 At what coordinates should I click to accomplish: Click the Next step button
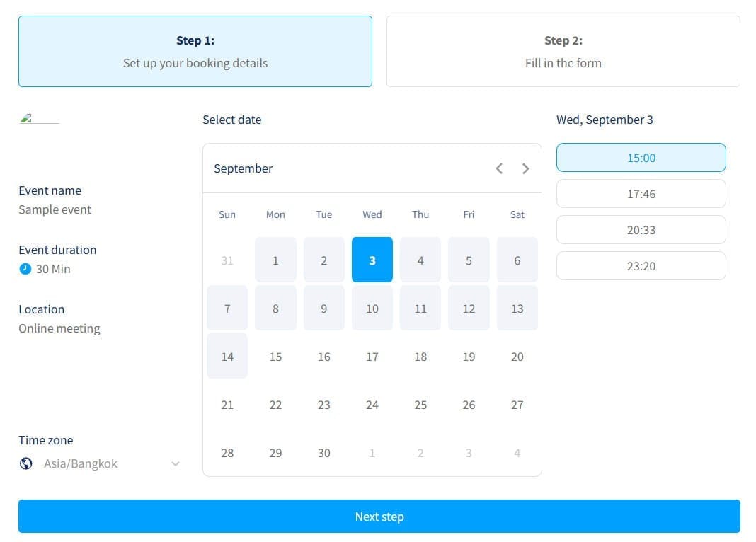[379, 517]
